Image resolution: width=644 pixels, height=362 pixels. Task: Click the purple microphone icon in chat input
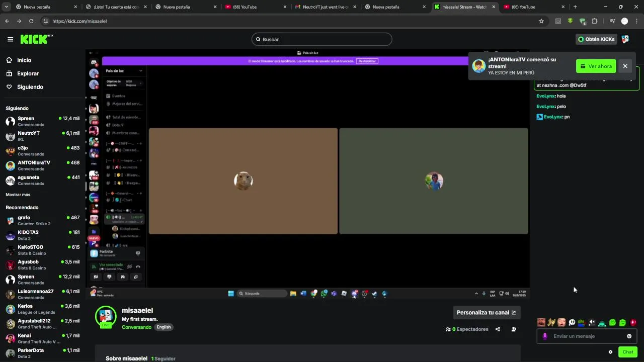click(545, 336)
